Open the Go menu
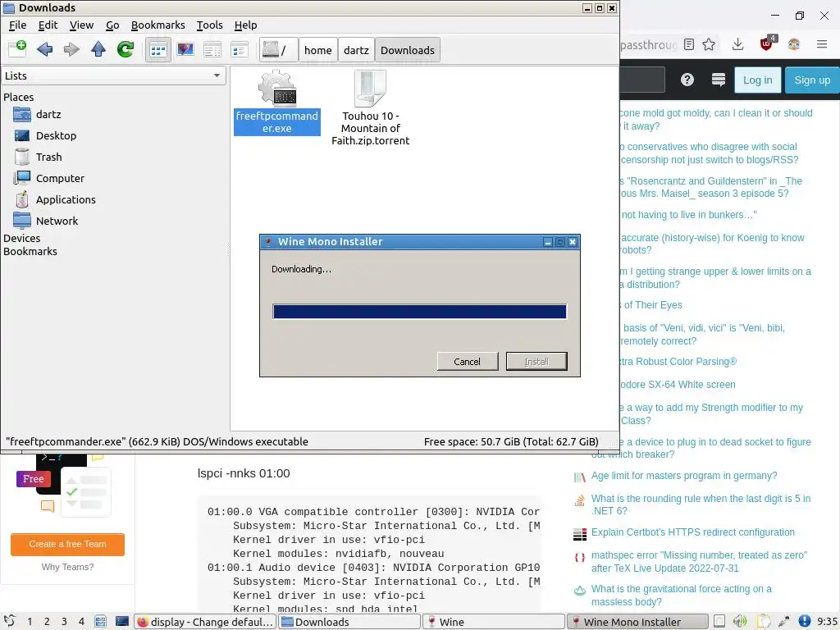The width and height of the screenshot is (840, 630). tap(112, 25)
